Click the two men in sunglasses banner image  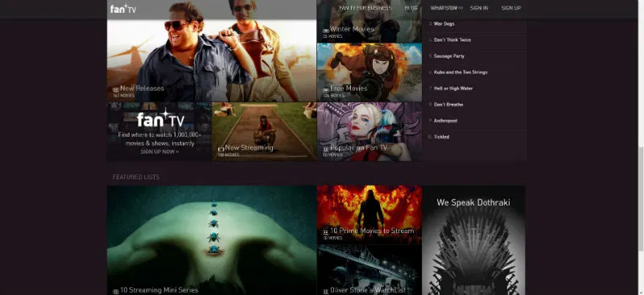pos(212,51)
